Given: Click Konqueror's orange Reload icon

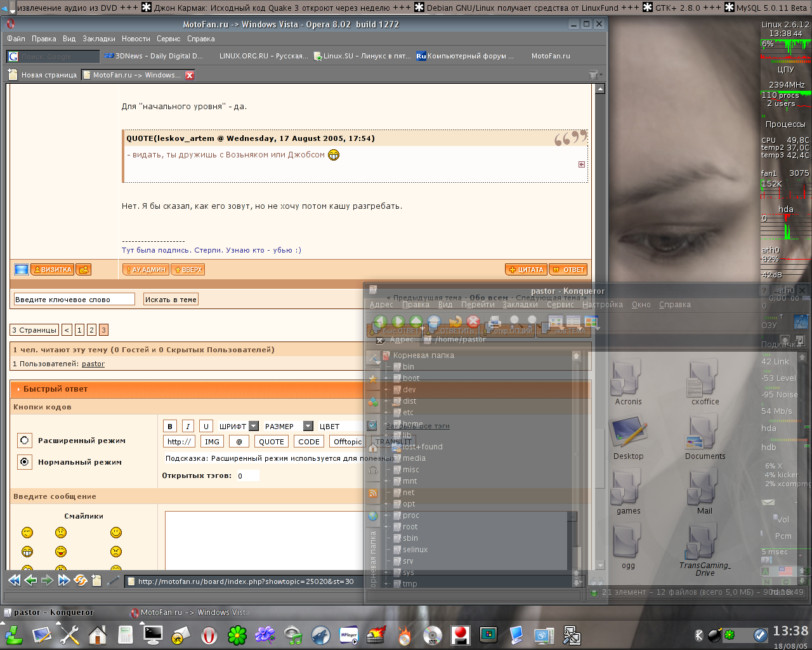Looking at the screenshot, I should tap(455, 322).
